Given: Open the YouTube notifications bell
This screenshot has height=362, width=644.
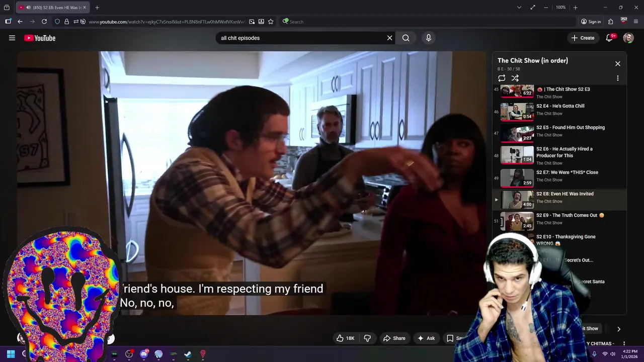Looking at the screenshot, I should click(x=609, y=38).
